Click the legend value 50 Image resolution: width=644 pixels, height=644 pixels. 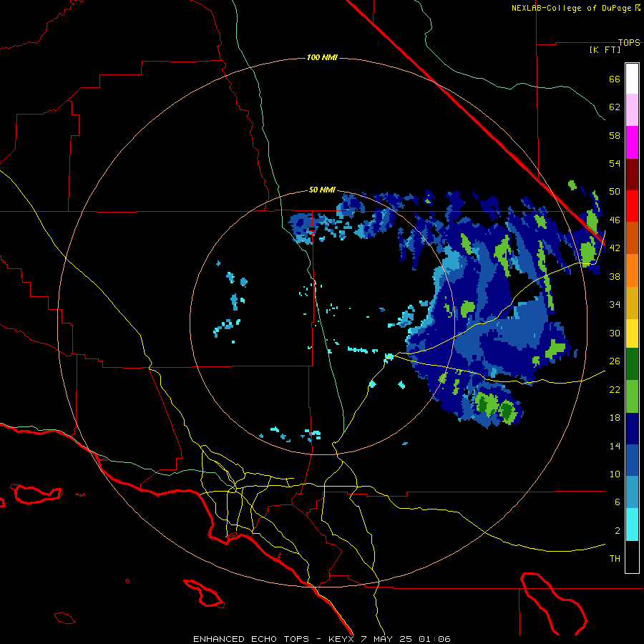[615, 192]
